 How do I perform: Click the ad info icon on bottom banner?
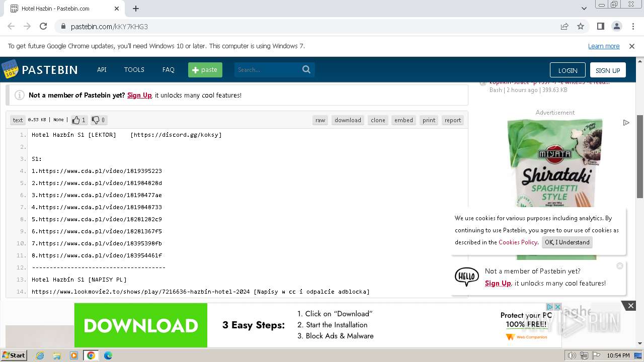coord(550,307)
